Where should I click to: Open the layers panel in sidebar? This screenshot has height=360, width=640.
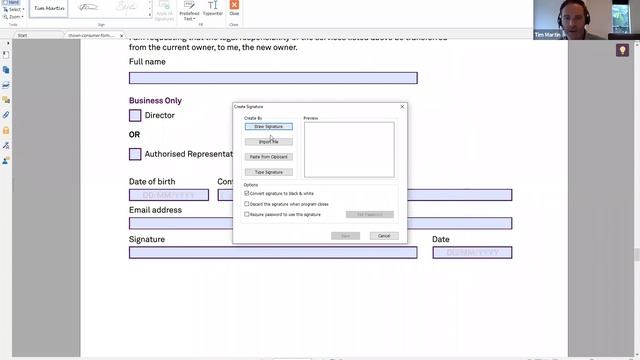coord(6,85)
